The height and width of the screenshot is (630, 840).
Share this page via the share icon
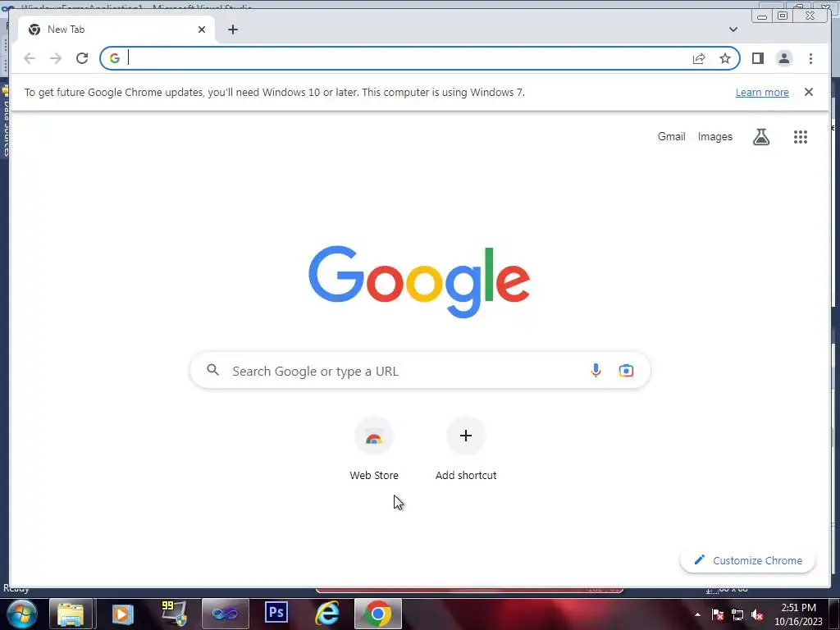tap(699, 58)
